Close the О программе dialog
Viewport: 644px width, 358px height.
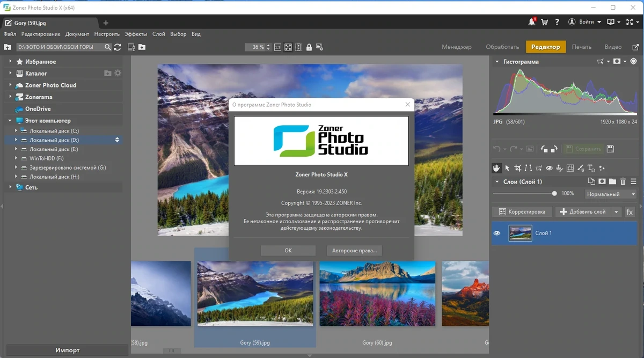pyautogui.click(x=408, y=104)
